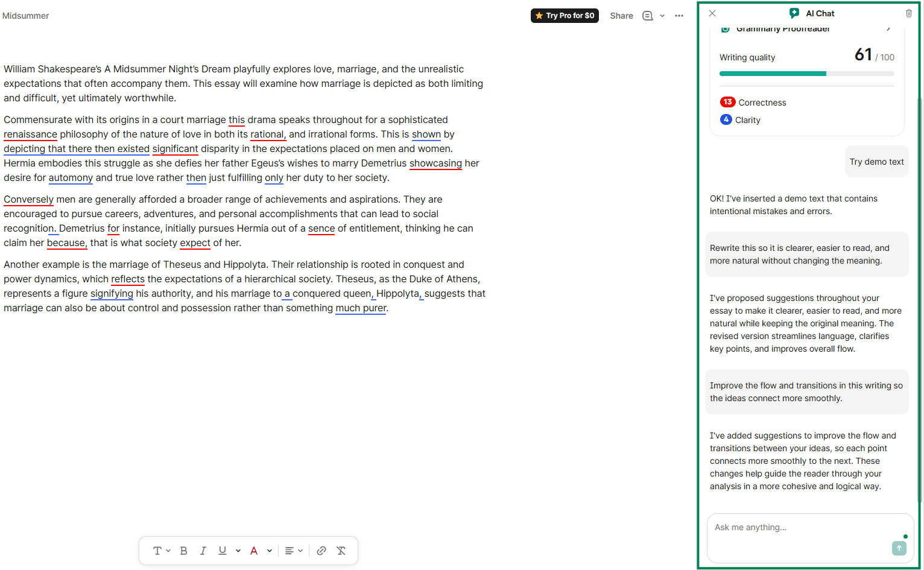Click the Try Pro for $0 button
Viewport: 924px width, 570px height.
[565, 16]
